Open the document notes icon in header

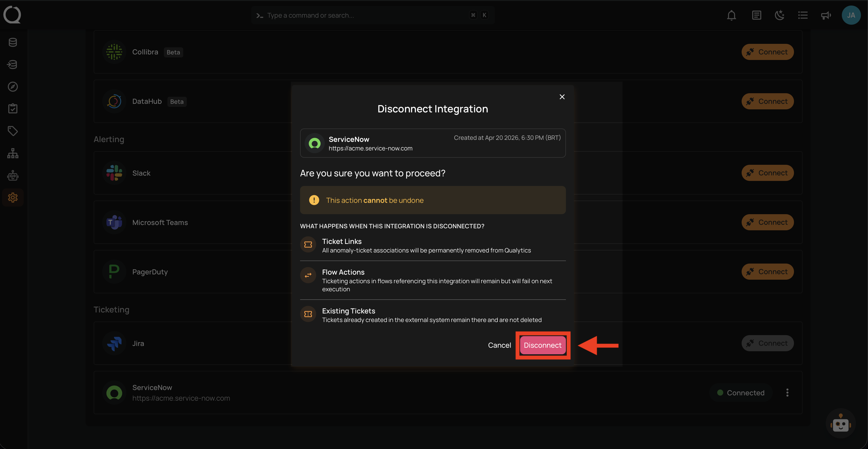(756, 15)
